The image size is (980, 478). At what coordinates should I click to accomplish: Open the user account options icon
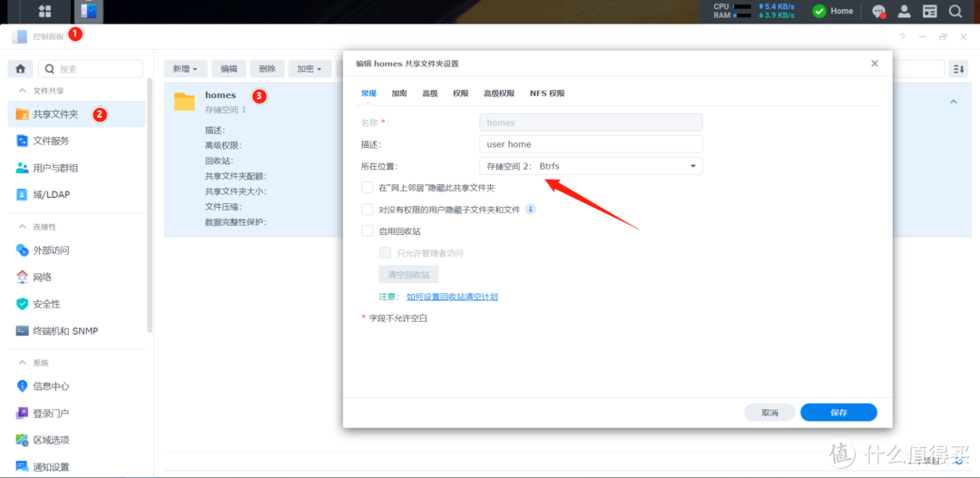tap(904, 11)
